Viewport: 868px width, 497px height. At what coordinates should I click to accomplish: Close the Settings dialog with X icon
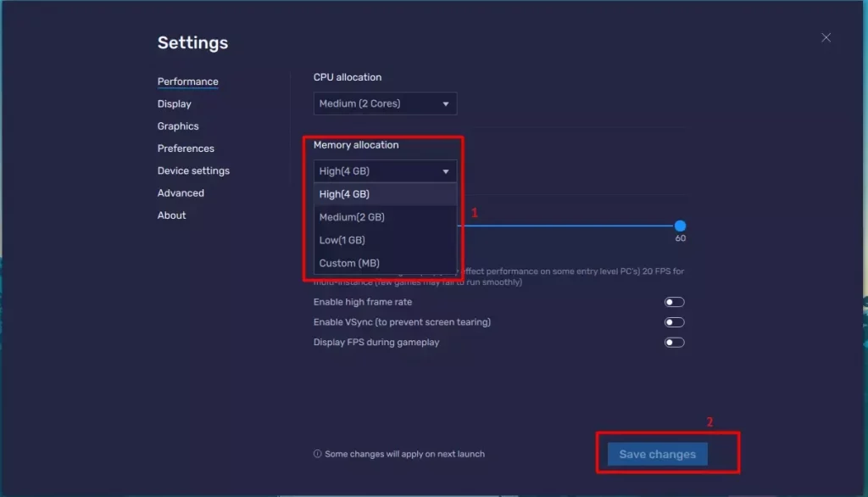(x=826, y=37)
